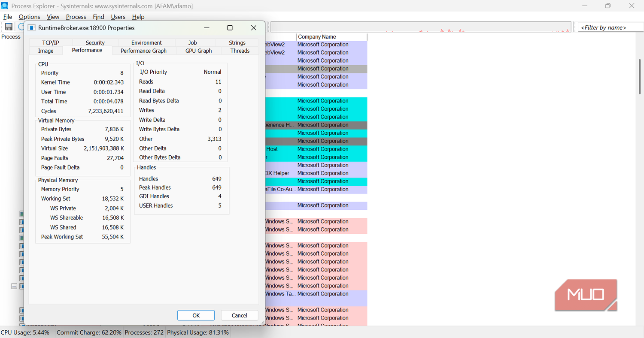Click the Working Set value 18,532 K

point(113,199)
